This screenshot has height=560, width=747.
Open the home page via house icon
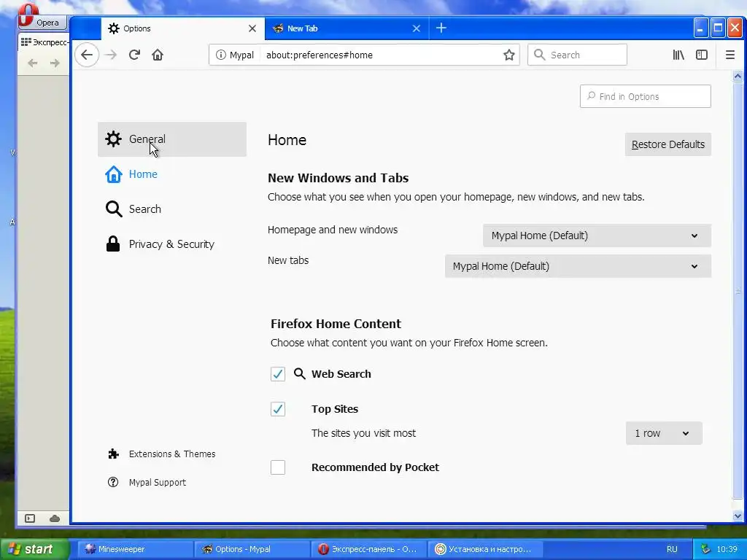[158, 55]
